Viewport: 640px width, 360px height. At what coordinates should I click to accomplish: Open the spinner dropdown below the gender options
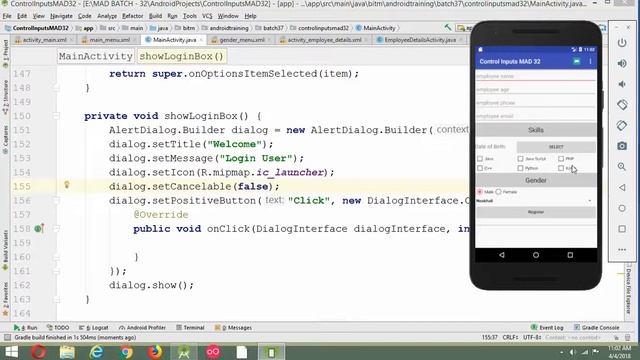[536, 200]
